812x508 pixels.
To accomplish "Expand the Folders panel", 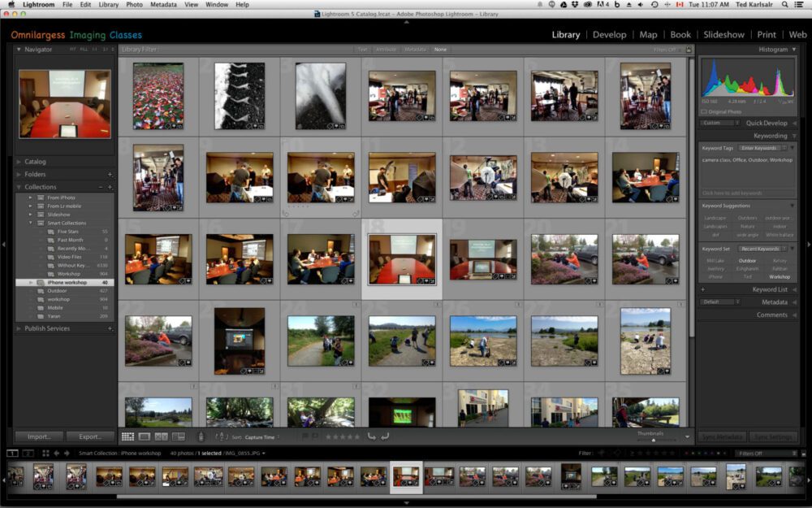I will click(19, 175).
